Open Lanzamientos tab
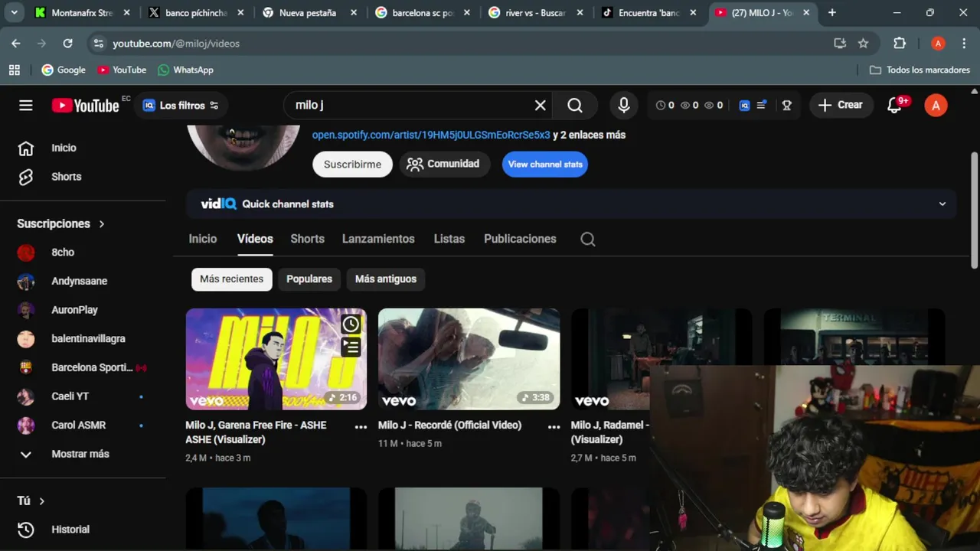 tap(378, 239)
